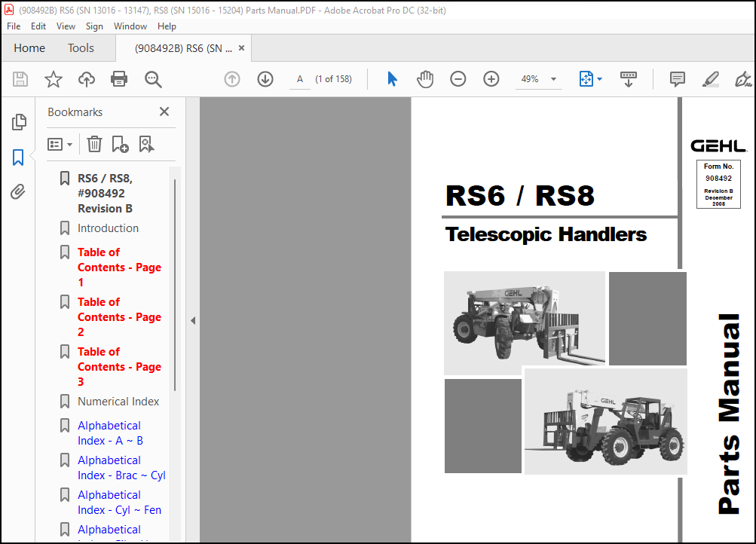Viewport: 756px width, 544px height.
Task: Click the Form No. 908492 box
Action: point(718,185)
